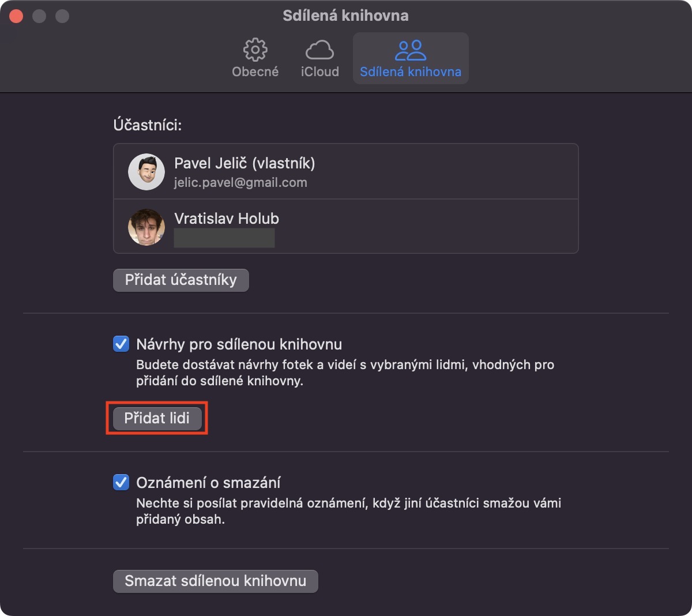Click the Přidat lidi button
This screenshot has width=692, height=616.
tap(157, 418)
